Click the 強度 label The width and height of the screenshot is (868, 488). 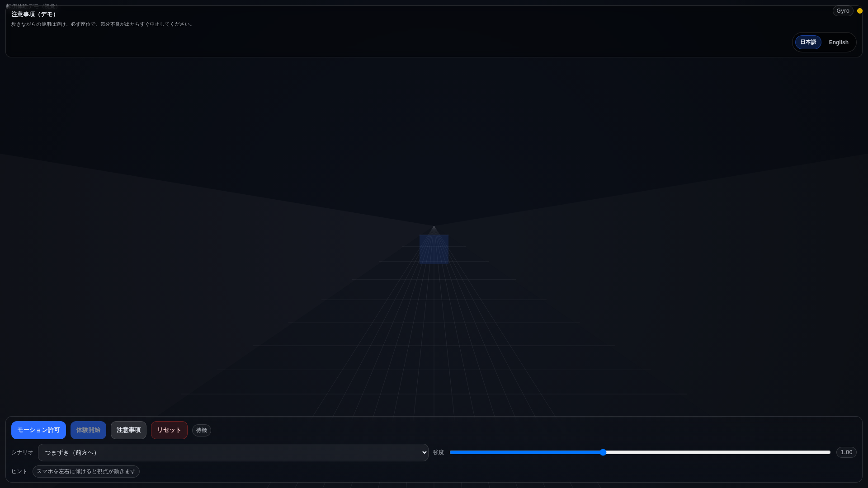(439, 452)
